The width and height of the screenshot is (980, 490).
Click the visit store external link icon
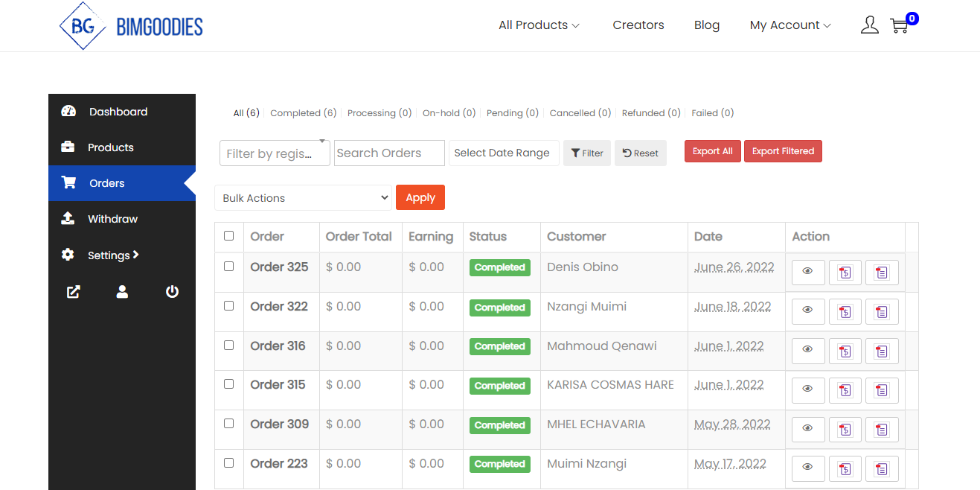(x=73, y=292)
